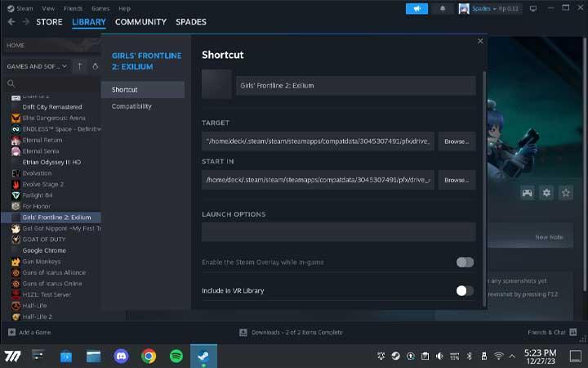The image size is (588, 368).
Task: Click the Steam taskbar icon
Action: (203, 356)
